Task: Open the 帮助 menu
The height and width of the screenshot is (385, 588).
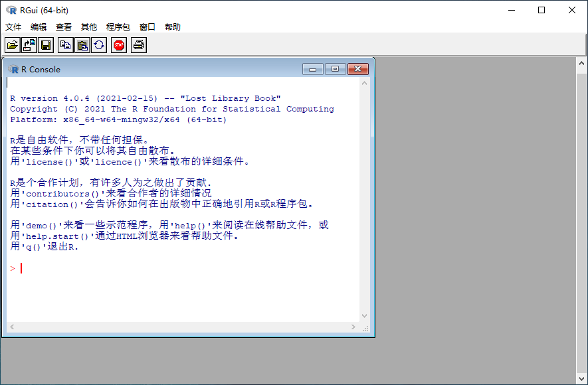Action: pyautogui.click(x=173, y=27)
